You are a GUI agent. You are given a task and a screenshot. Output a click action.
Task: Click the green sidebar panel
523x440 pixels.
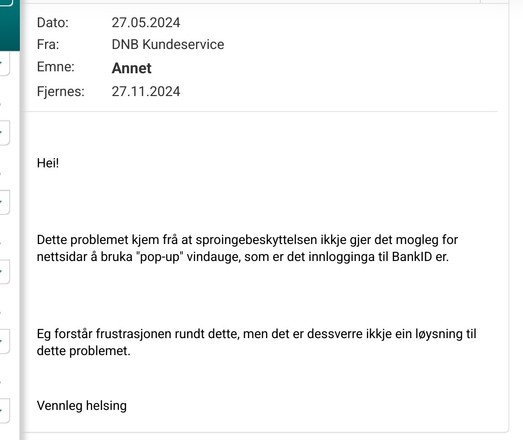pos(10,25)
